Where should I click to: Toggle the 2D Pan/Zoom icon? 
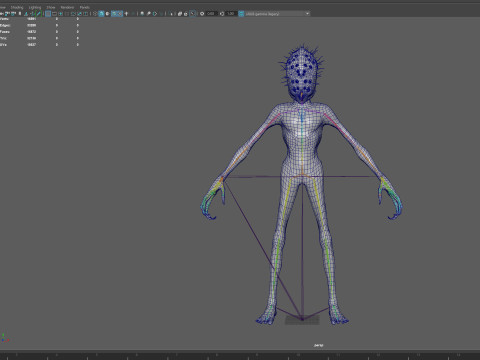32,14
